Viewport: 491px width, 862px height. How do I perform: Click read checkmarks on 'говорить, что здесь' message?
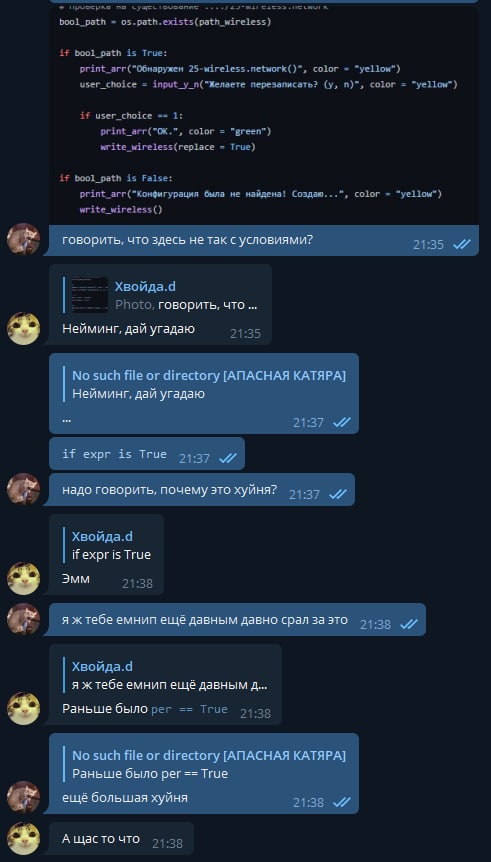click(x=461, y=245)
